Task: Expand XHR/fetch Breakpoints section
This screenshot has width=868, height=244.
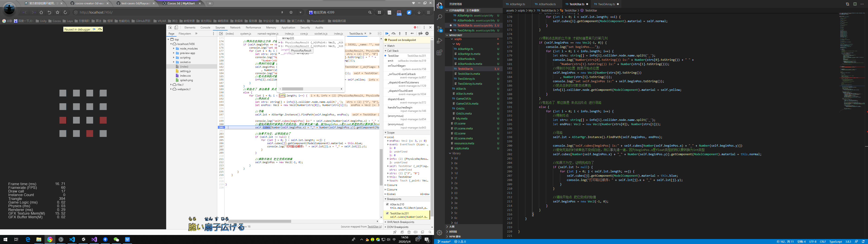Action: [400, 222]
